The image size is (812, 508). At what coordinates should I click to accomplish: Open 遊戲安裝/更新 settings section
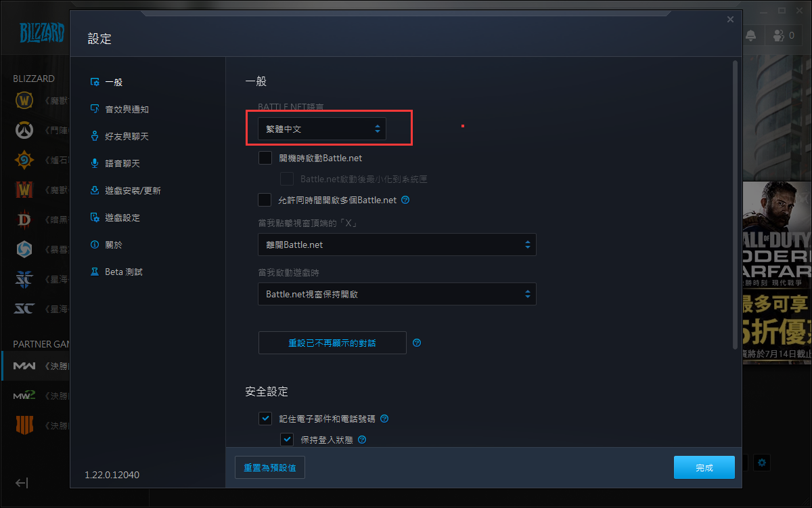pos(125,190)
